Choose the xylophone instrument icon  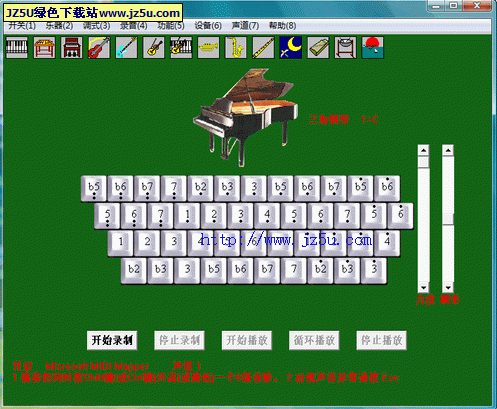44,48
